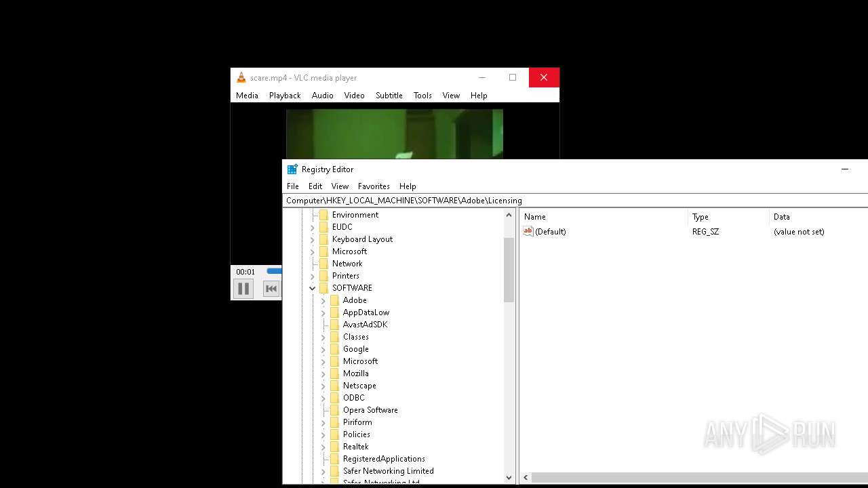Click the Mozilla folder icon
Viewport: 868px width, 488px height.
tap(334, 373)
